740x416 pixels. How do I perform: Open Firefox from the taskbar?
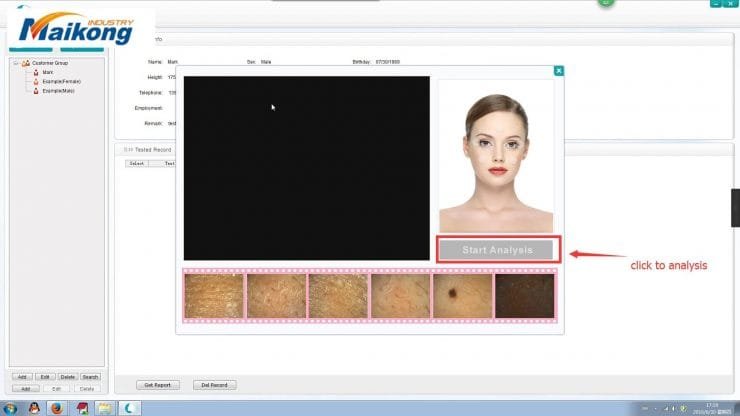pyautogui.click(x=57, y=407)
